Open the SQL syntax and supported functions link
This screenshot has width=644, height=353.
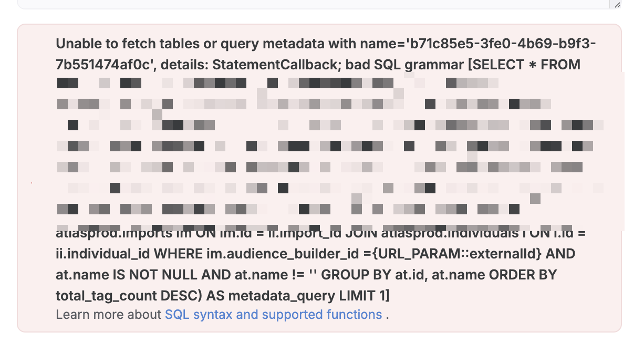[273, 315]
